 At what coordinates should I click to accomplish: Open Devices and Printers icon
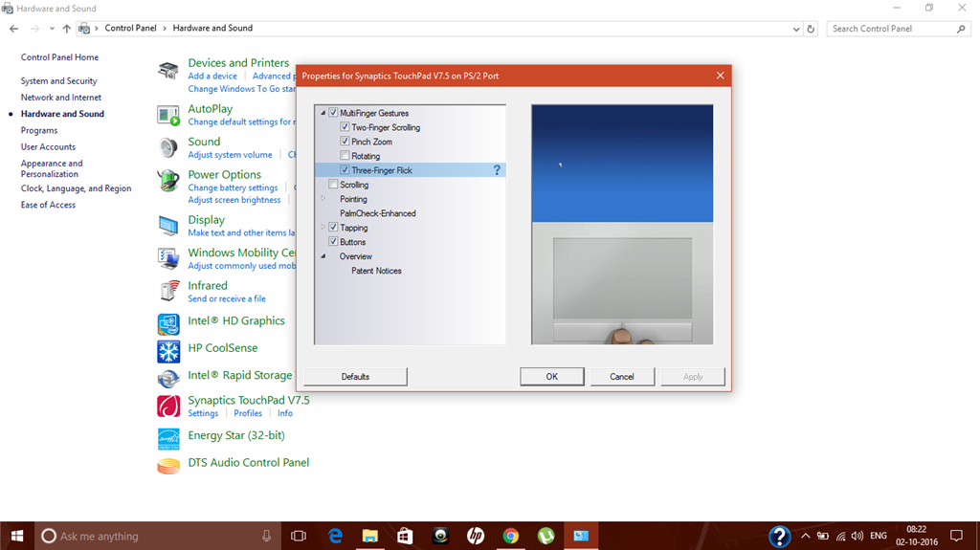coord(168,70)
